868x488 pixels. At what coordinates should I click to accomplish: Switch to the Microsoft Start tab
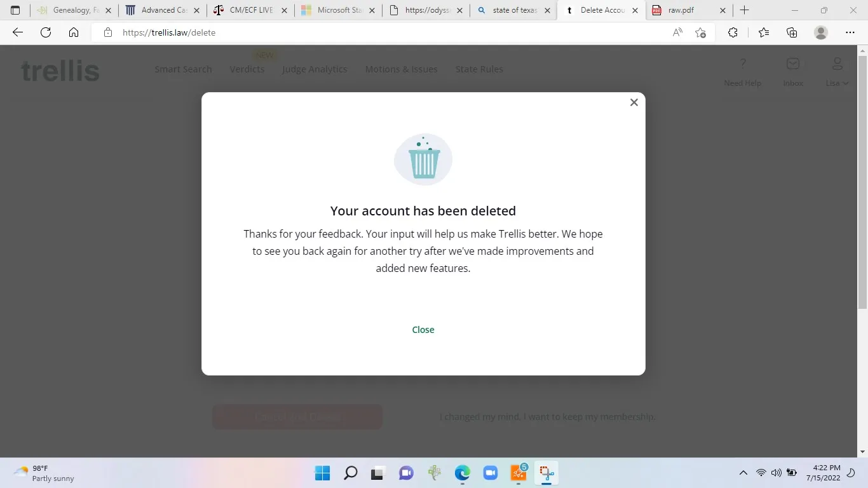point(337,10)
